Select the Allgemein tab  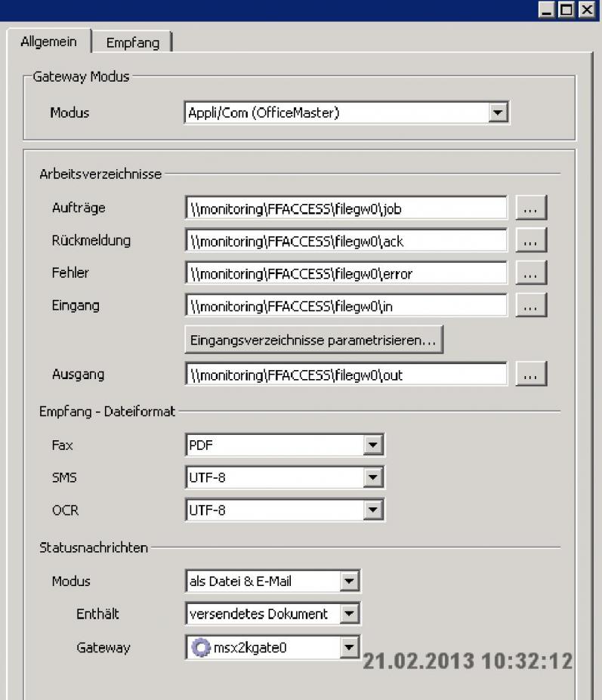point(48,42)
